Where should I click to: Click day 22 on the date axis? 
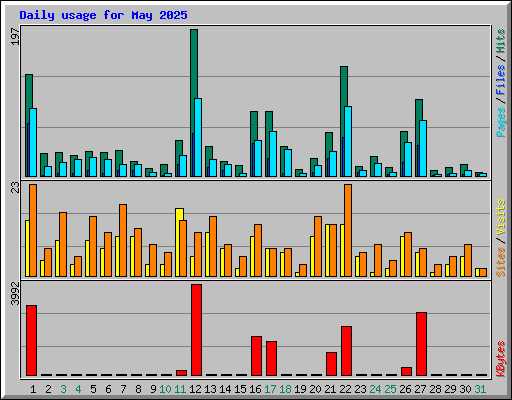(x=345, y=389)
